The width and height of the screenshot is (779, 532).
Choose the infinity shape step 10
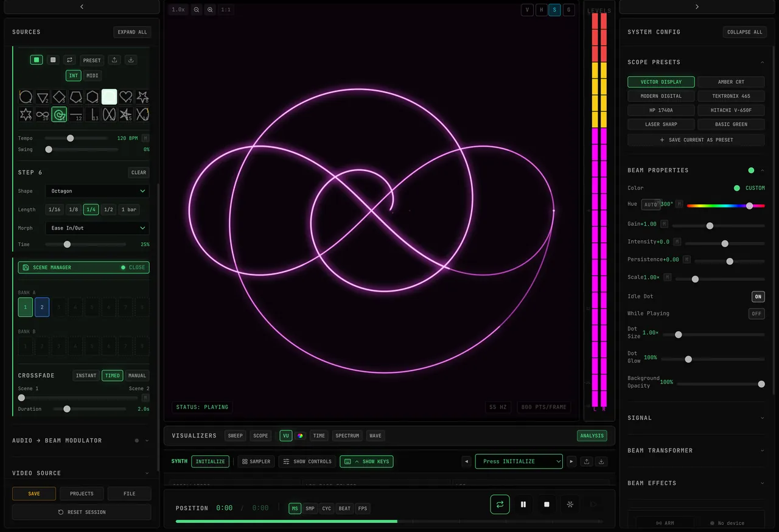click(x=43, y=114)
